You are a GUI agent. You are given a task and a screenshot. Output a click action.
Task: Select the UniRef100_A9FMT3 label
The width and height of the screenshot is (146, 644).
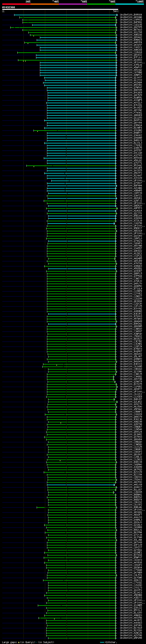(131, 208)
